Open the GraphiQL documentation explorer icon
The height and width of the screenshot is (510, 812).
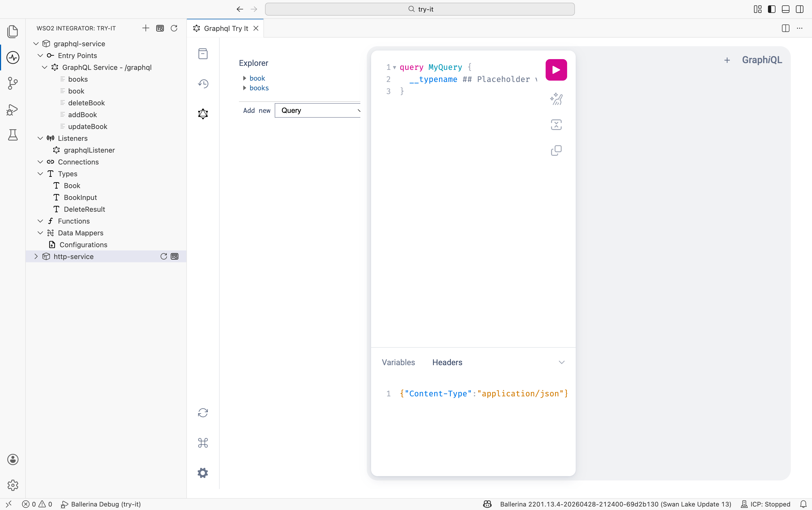coord(203,54)
